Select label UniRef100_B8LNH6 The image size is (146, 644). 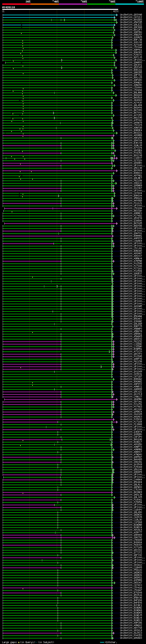pos(131,93)
